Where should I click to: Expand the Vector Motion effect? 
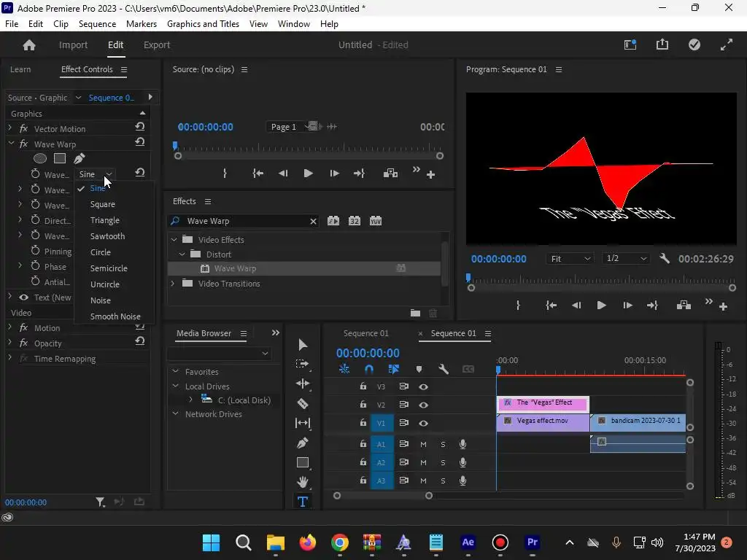10,128
